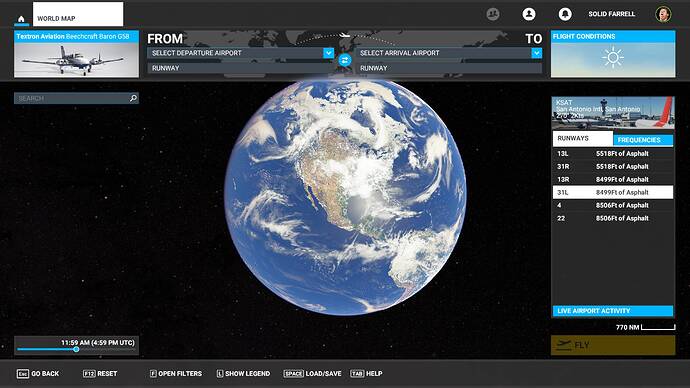Open the Beechcraft Baron G58 aircraft selection
This screenshot has height=388, width=690.
pyautogui.click(x=77, y=54)
